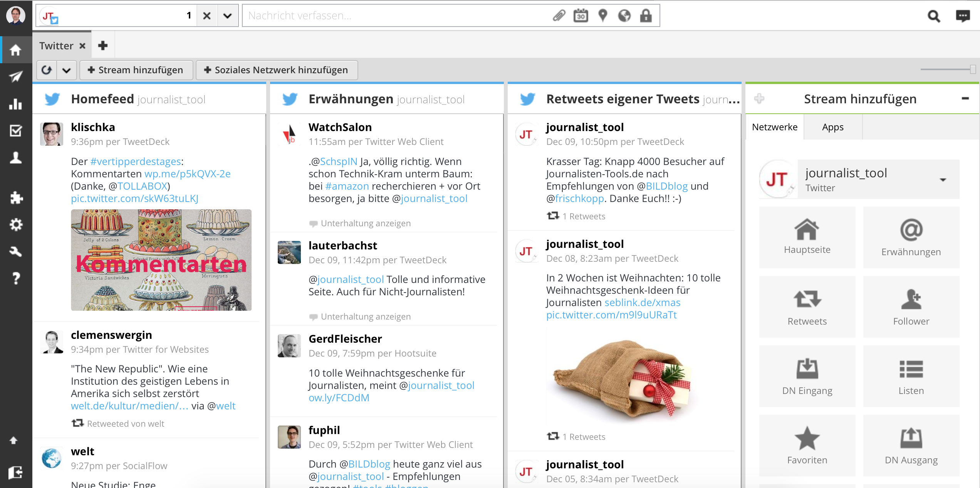Refresh streams with the reload icon
This screenshot has width=980, height=488.
click(x=47, y=70)
